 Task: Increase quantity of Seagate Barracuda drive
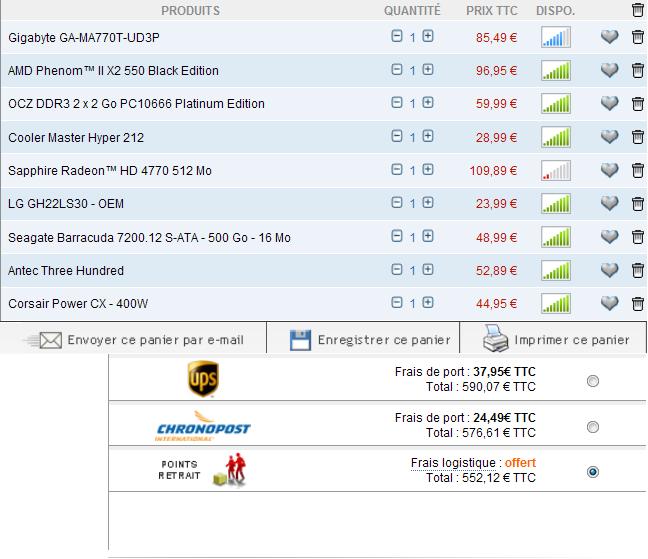[428, 236]
